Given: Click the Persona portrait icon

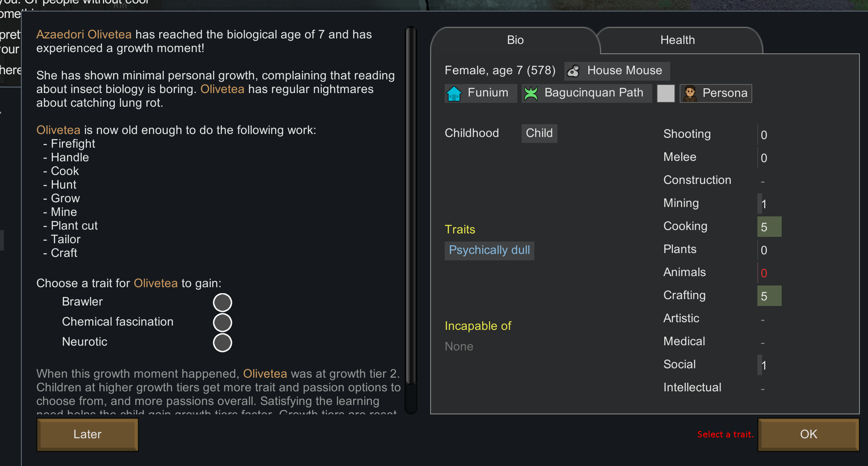Looking at the screenshot, I should (690, 93).
